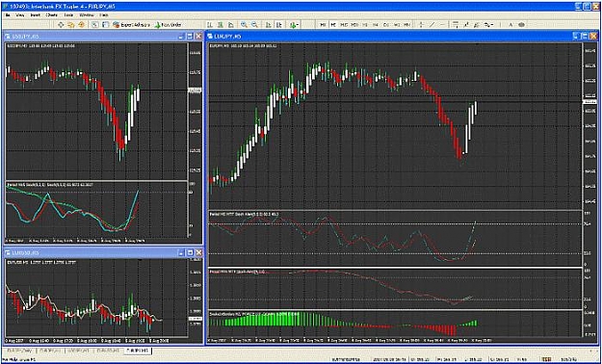This screenshot has width=602, height=364.
Task: Select the H1 timeframe
Action: 365,25
